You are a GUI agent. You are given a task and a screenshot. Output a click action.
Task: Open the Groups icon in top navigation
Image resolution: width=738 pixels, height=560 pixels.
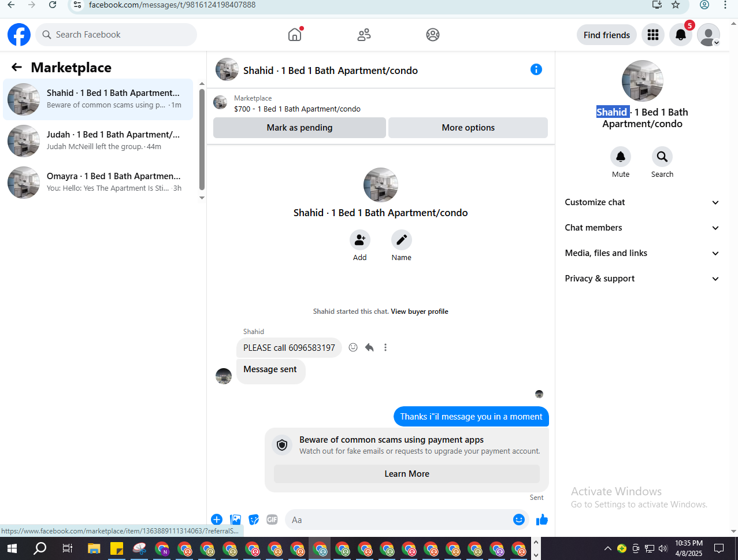coord(433,35)
